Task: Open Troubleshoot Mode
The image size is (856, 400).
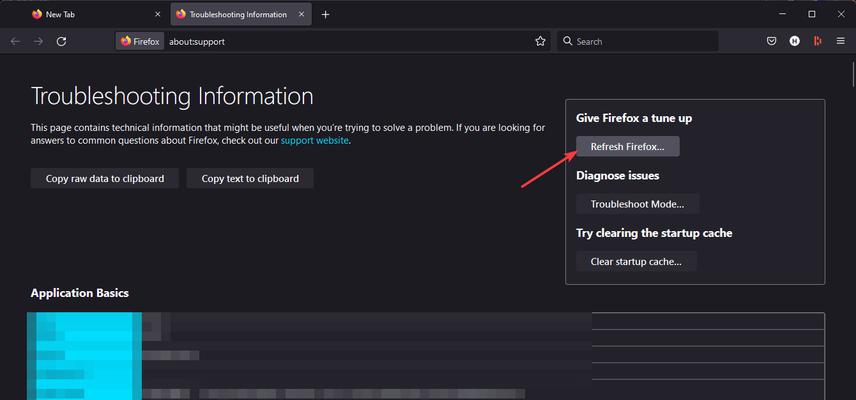Action: pos(638,204)
